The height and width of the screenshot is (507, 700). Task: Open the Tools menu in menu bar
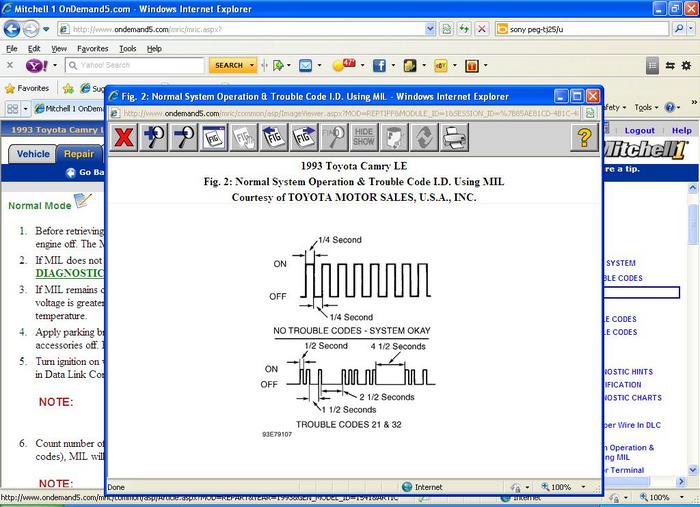(128, 49)
